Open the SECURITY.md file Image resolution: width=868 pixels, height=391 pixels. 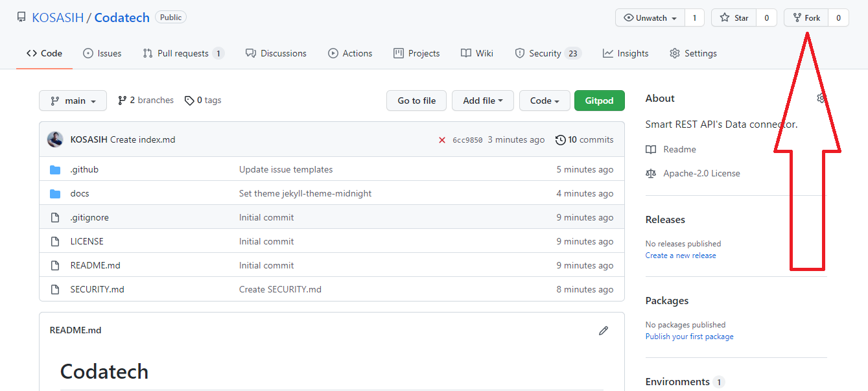click(97, 289)
